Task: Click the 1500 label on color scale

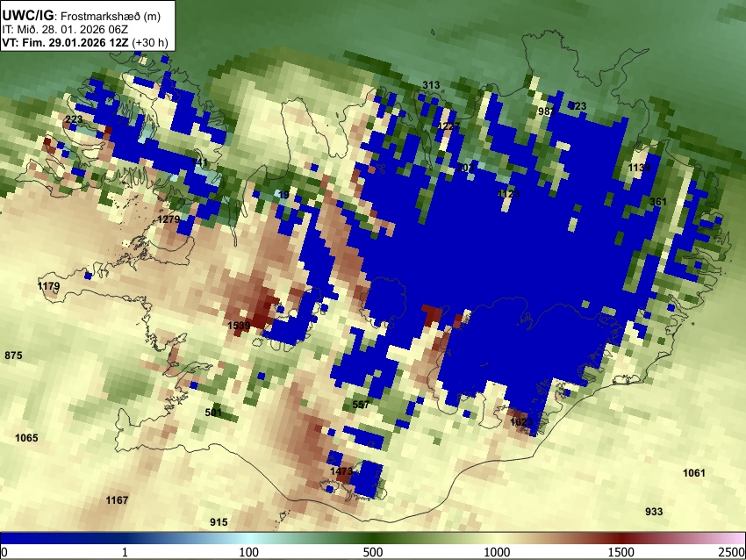Action: [621, 552]
